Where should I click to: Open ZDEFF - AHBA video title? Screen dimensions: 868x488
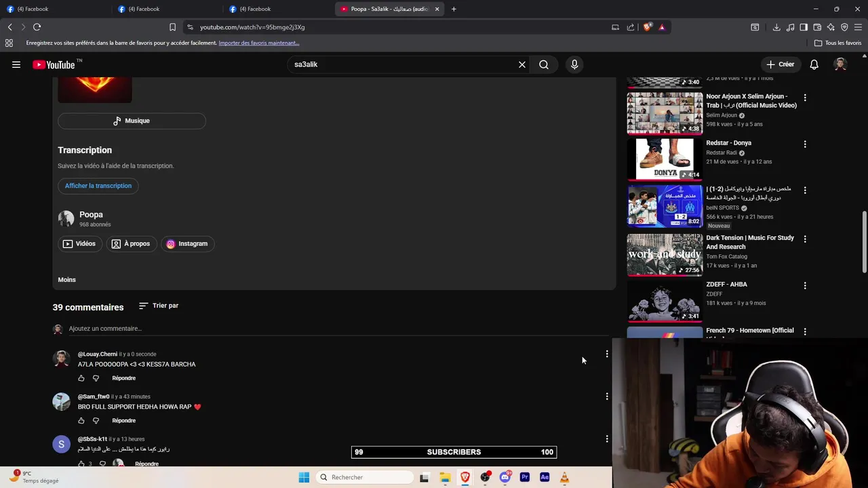[726, 285]
